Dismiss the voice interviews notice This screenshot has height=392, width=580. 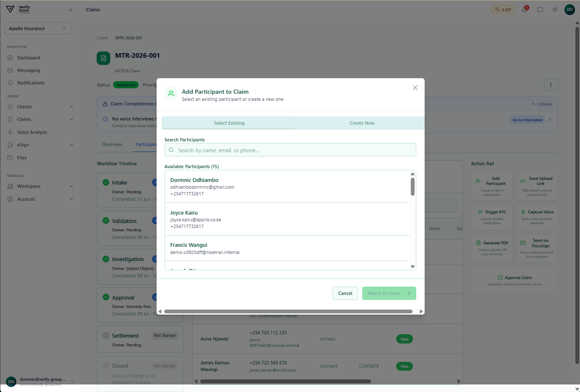(550, 120)
